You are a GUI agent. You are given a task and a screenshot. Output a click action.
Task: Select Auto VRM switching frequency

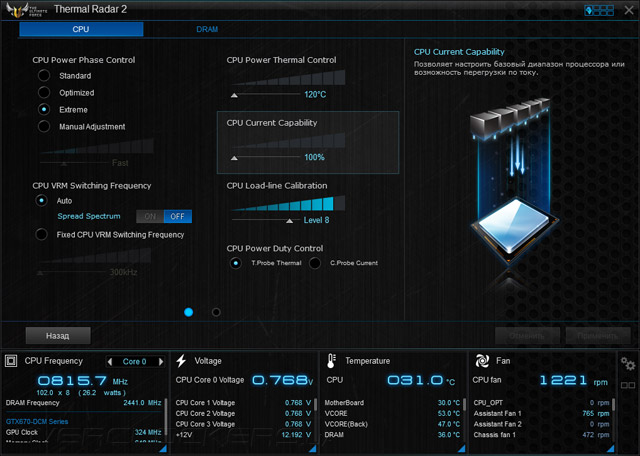(41, 200)
